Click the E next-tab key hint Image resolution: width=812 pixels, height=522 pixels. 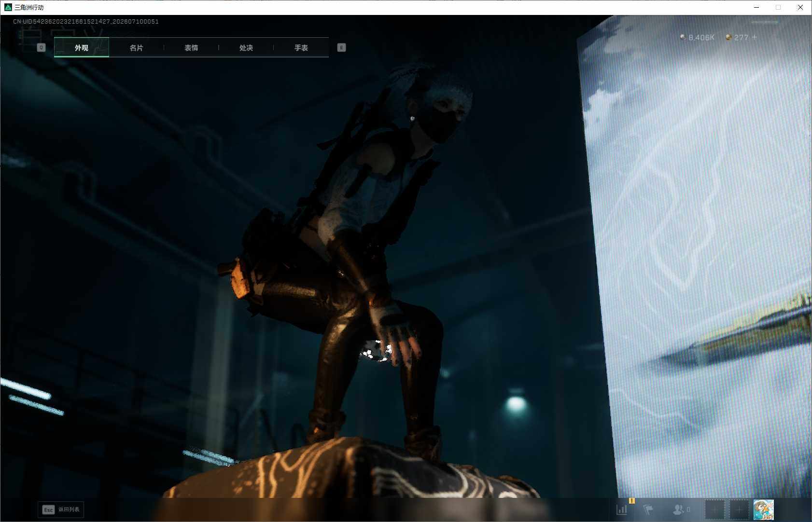pos(341,47)
